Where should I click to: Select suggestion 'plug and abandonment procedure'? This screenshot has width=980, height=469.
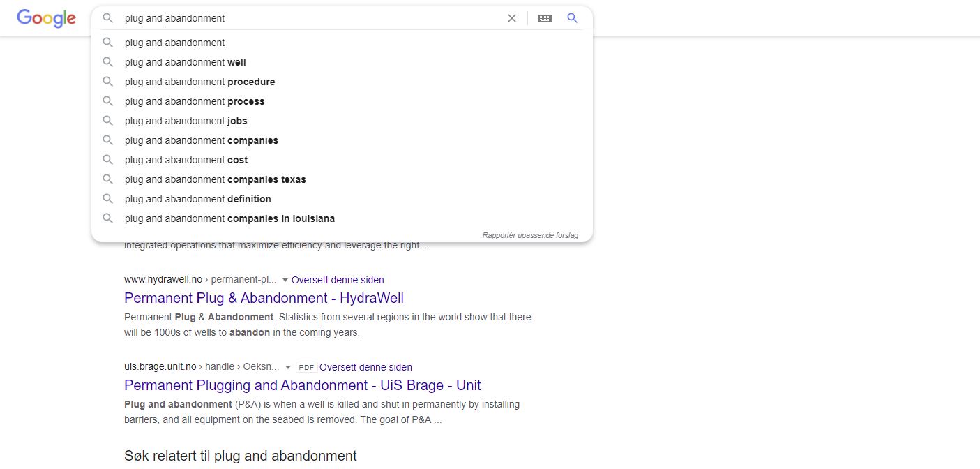(x=199, y=82)
